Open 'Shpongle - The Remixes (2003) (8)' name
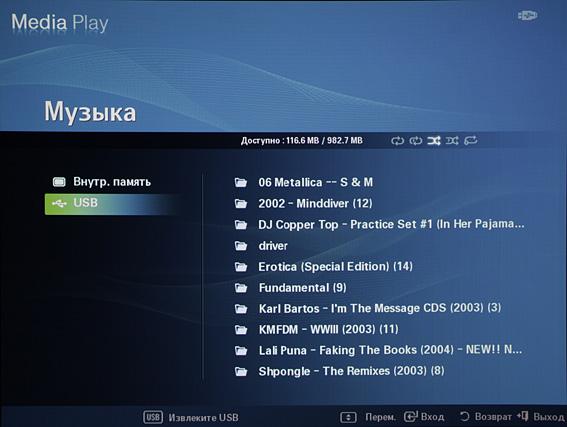This screenshot has height=427, width=567. click(351, 371)
